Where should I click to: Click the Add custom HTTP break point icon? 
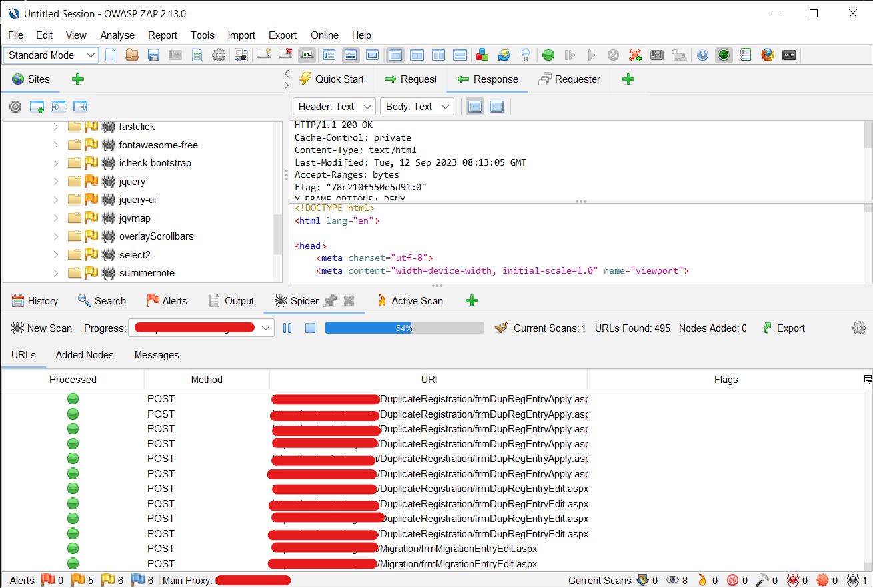(x=635, y=55)
